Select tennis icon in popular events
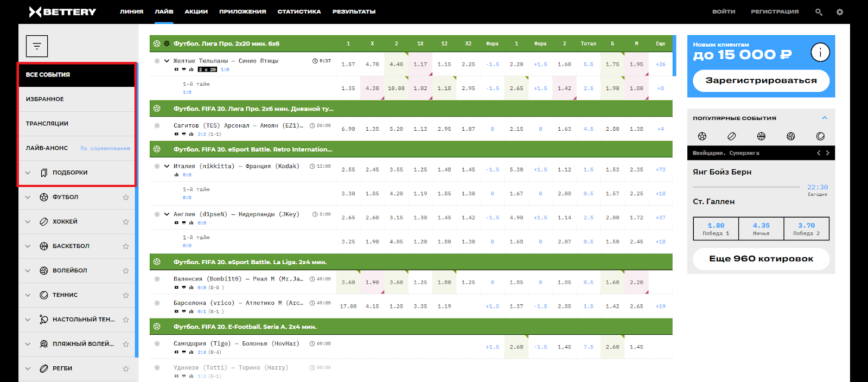 click(820, 136)
